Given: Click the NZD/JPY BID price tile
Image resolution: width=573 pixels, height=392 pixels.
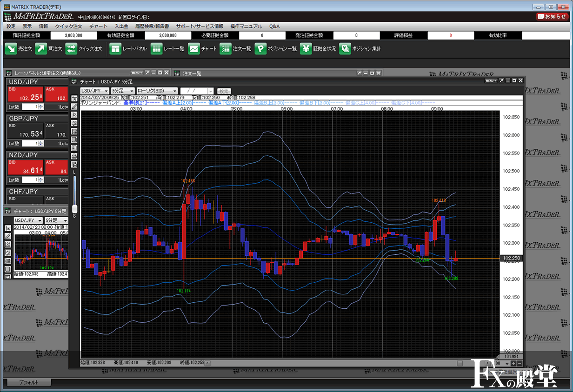Looking at the screenshot, I should 26,167.
